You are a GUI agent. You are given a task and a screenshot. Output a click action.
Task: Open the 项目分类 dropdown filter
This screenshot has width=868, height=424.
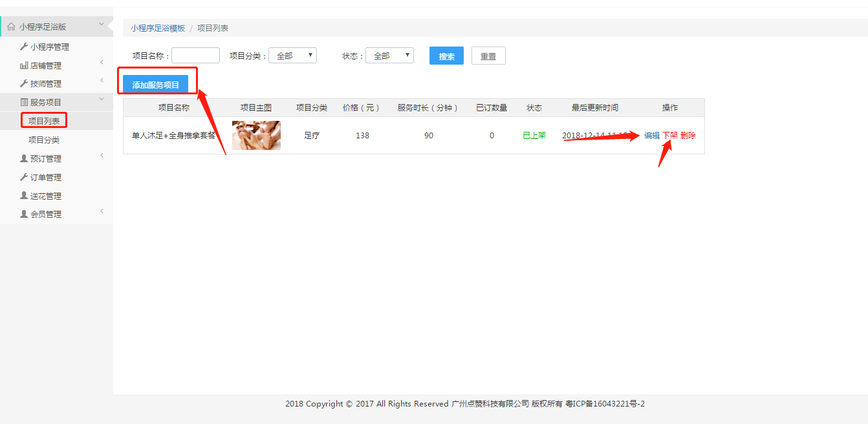[x=292, y=56]
